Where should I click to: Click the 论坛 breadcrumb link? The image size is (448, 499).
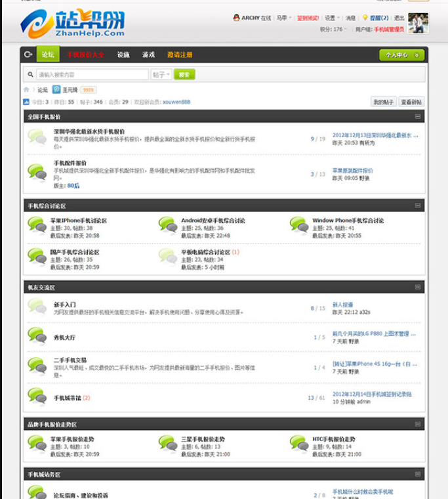tap(43, 90)
